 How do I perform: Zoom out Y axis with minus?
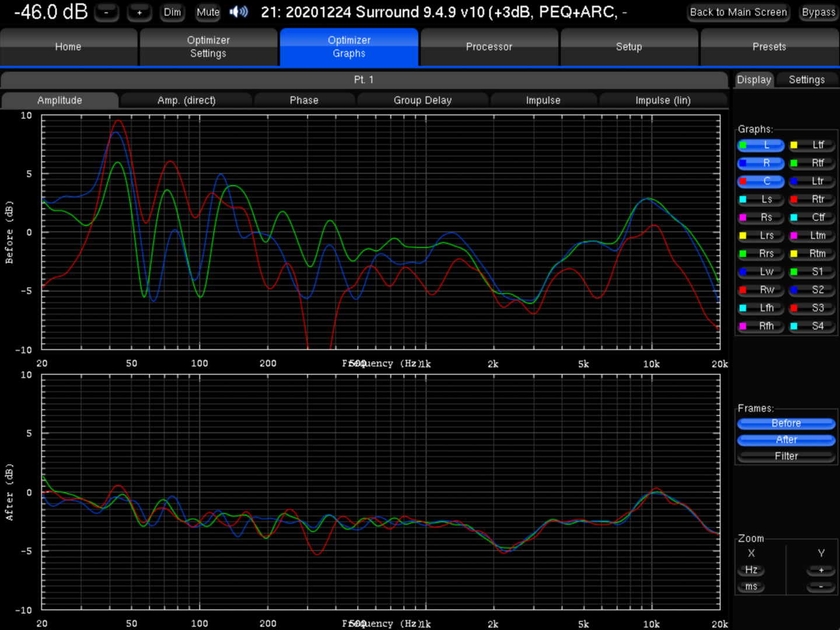click(821, 587)
